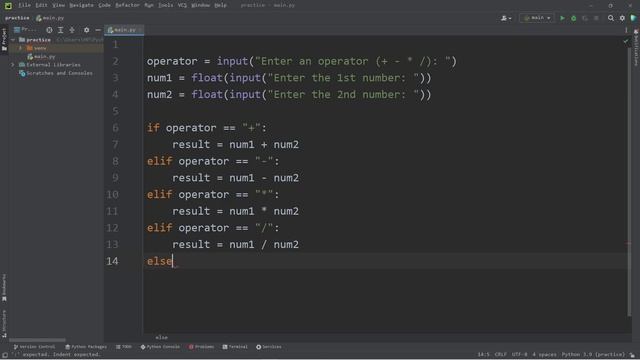Image resolution: width=640 pixels, height=360 pixels.
Task: Select the venv folder in project tree
Action: (x=36, y=48)
